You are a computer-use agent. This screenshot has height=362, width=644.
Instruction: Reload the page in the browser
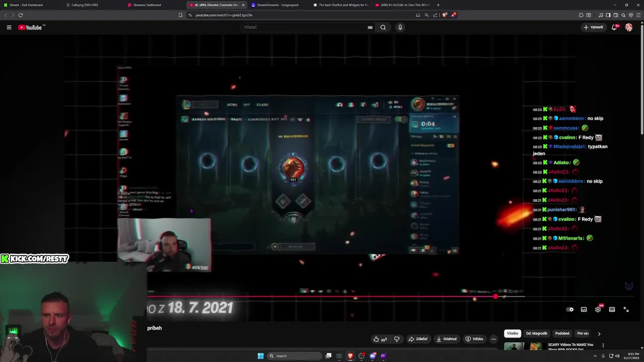tap(21, 15)
